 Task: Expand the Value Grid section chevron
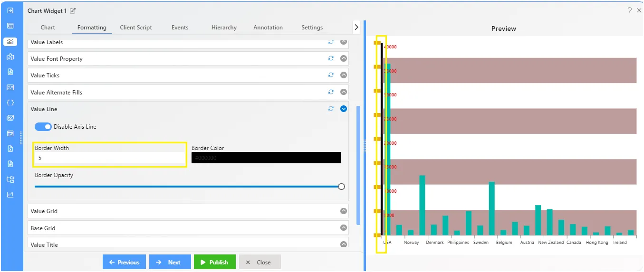[x=344, y=211]
